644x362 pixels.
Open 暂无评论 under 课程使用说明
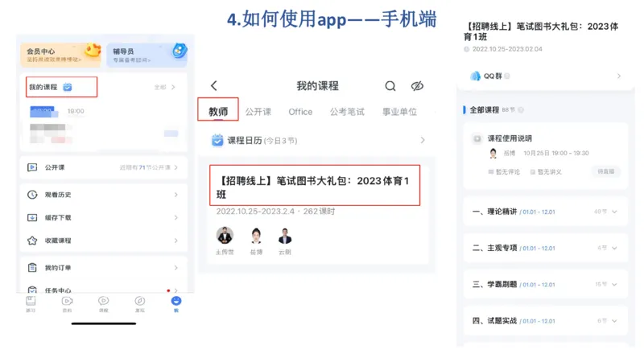[504, 172]
